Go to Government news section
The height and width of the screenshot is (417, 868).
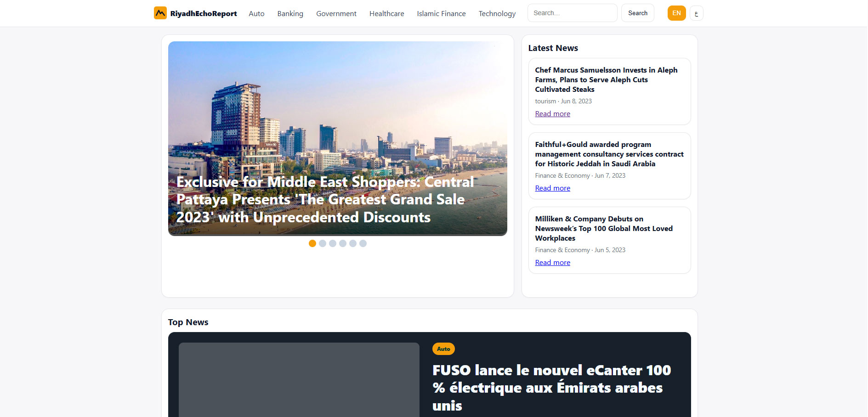(336, 14)
